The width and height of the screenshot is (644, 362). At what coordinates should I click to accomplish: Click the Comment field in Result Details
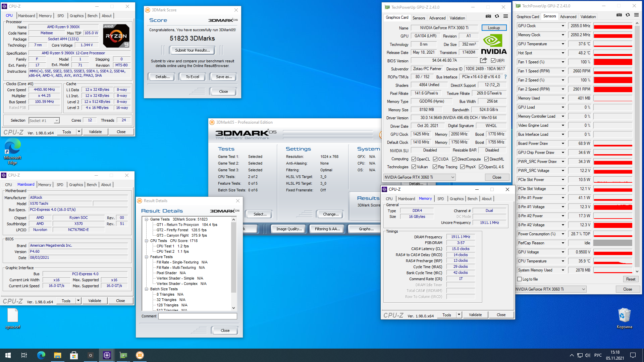[x=198, y=316]
